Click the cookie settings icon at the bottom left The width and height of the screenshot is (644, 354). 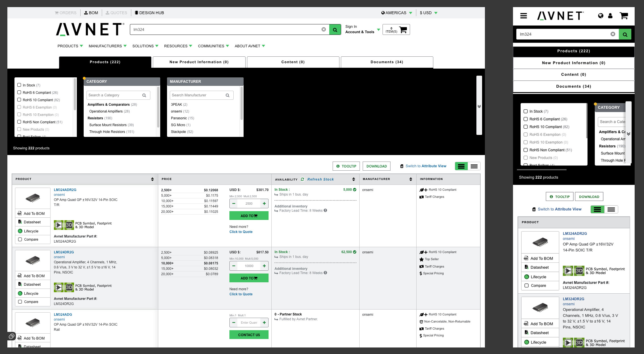coord(12,336)
